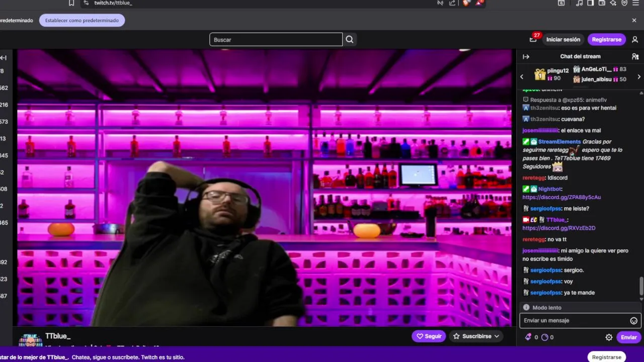
Task: Click piingu12 in gift leaderboard
Action: pos(558,71)
